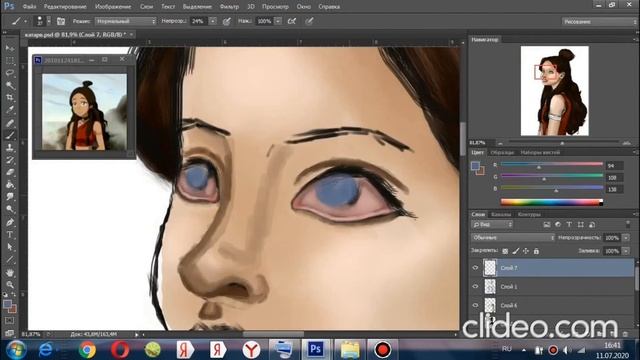
Task: Select the Path Selection tool
Action: point(10,247)
